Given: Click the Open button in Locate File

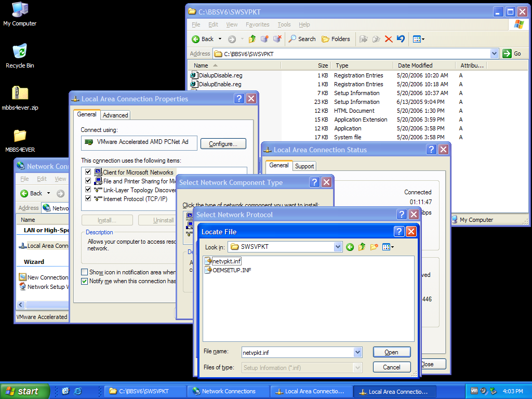Looking at the screenshot, I should click(391, 352).
